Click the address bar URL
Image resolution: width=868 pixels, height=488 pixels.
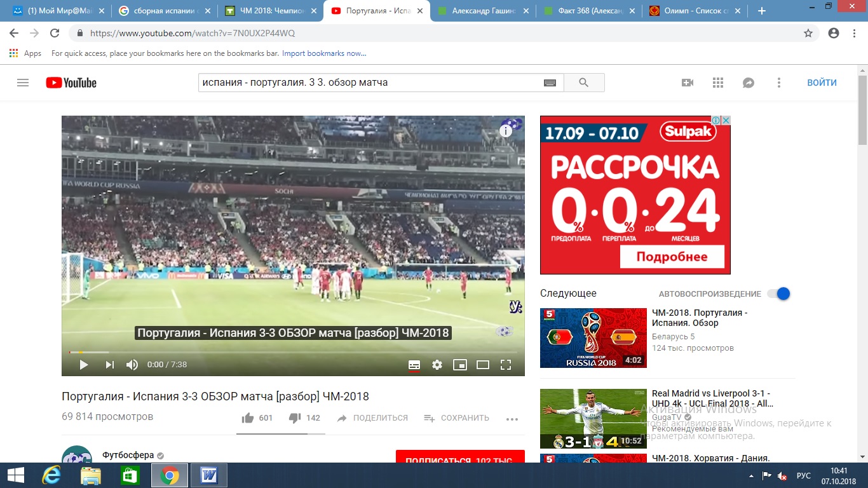(x=193, y=33)
